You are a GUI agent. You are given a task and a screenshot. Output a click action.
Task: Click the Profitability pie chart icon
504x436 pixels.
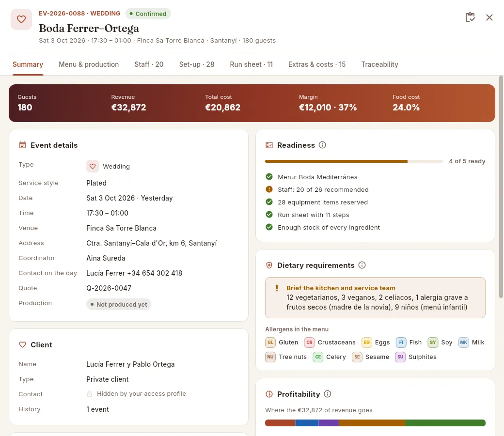point(269,394)
